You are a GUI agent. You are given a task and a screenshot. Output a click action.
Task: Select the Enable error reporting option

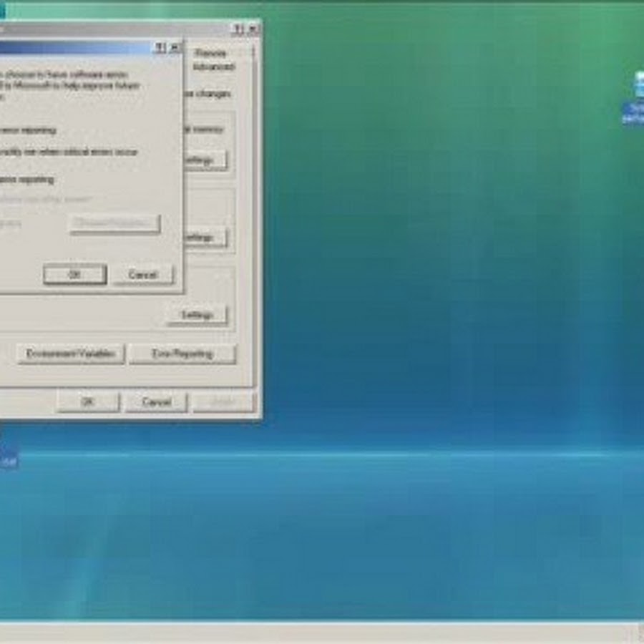[x=27, y=180]
